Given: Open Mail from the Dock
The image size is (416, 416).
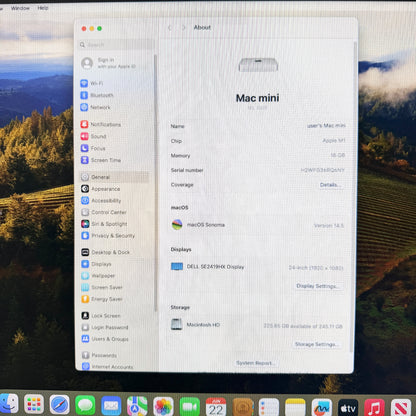Looking at the screenshot, I should (x=111, y=406).
